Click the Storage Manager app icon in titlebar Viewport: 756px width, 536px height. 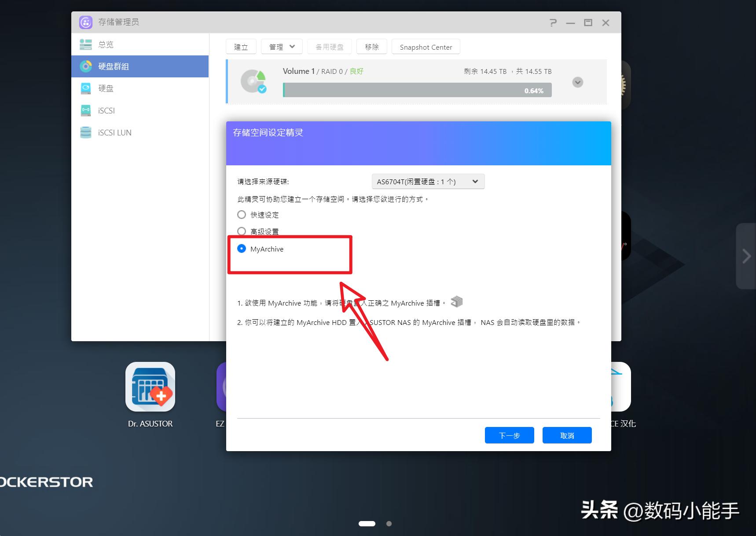[85, 22]
